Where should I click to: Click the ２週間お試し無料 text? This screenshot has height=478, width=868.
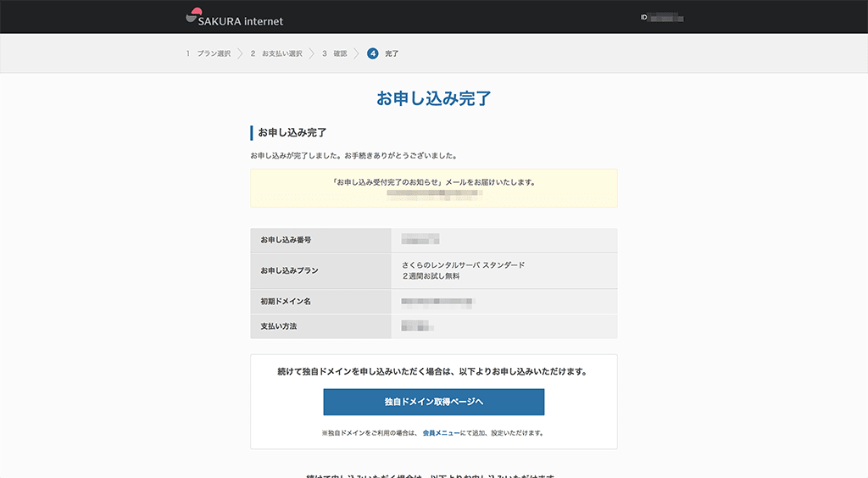point(431,276)
